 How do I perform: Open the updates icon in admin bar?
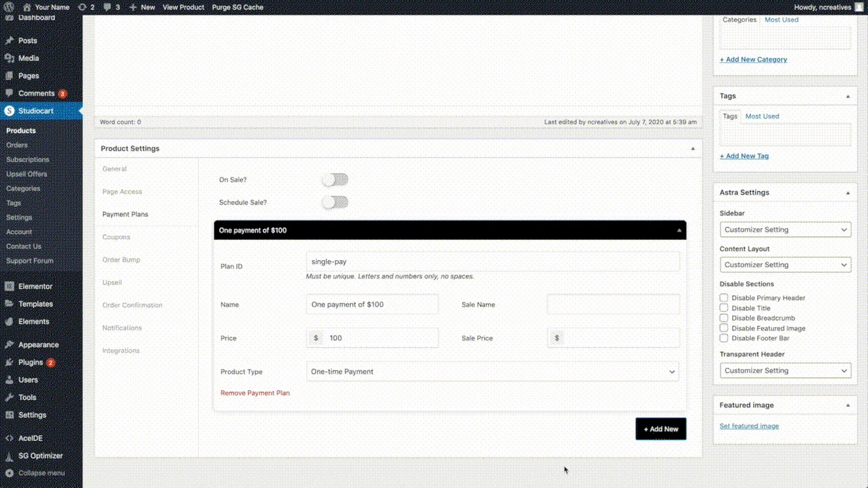82,7
